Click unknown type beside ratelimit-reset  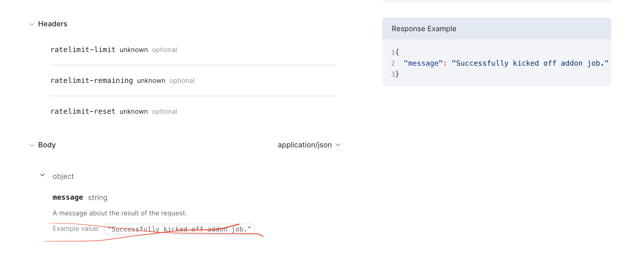(x=134, y=112)
